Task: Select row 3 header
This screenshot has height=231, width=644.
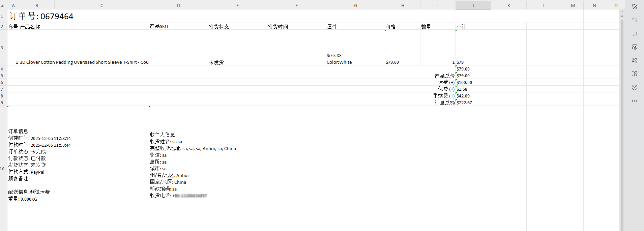Action: (2, 48)
